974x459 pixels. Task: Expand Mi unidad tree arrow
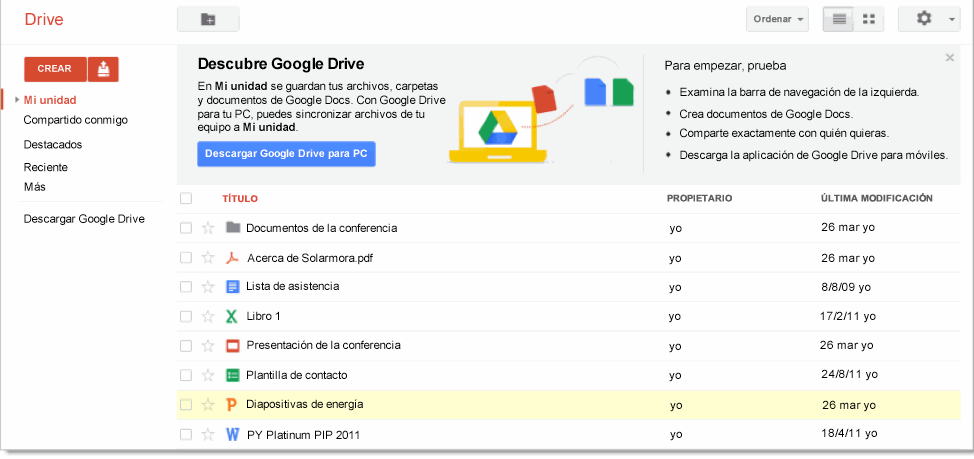[x=17, y=99]
